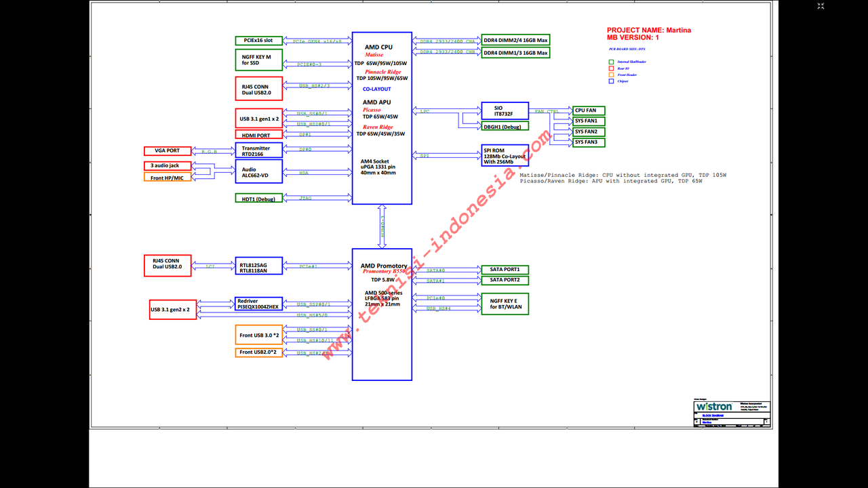Image resolution: width=868 pixels, height=488 pixels.
Task: Click the green Internal Slot/Header legend square
Action: point(611,62)
